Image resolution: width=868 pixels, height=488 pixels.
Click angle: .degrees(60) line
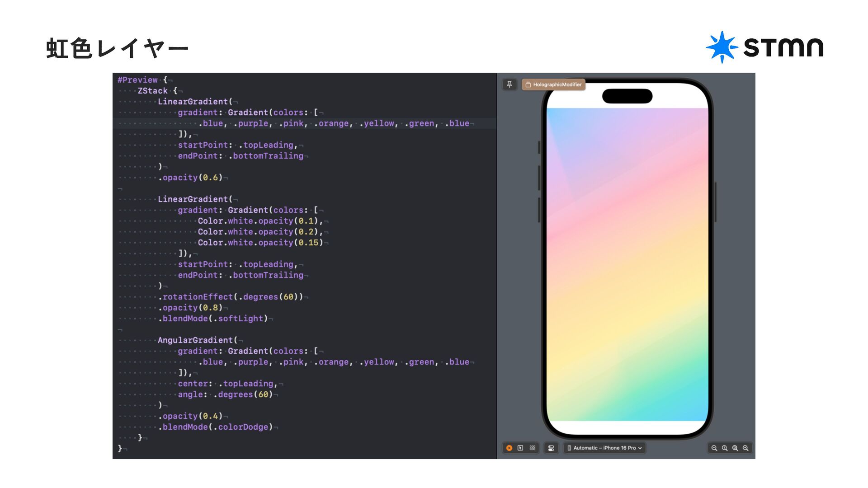226,394
